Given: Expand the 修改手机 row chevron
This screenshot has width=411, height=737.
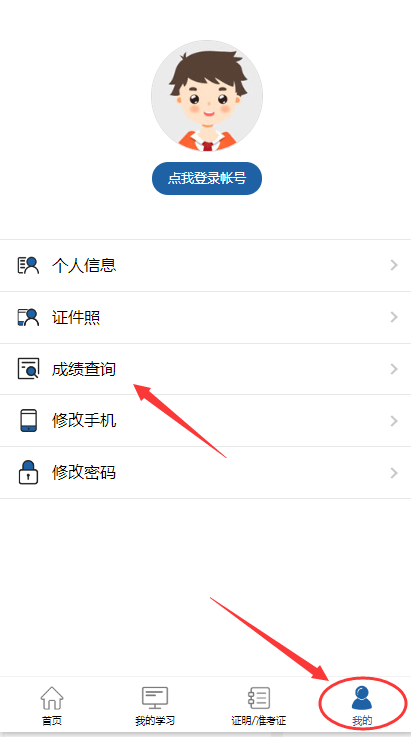Looking at the screenshot, I should pyautogui.click(x=394, y=421).
